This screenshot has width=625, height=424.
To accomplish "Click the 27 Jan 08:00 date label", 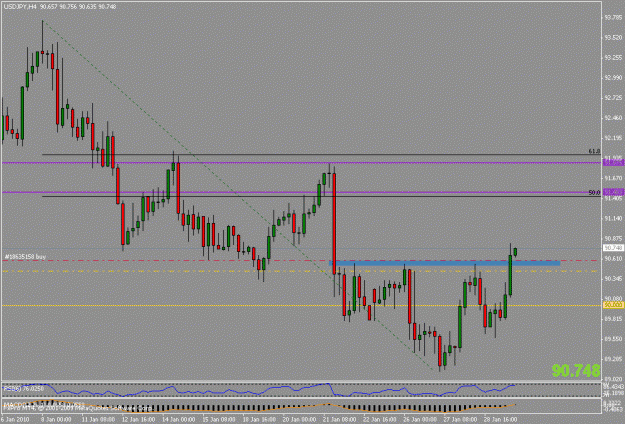I will [460, 420].
